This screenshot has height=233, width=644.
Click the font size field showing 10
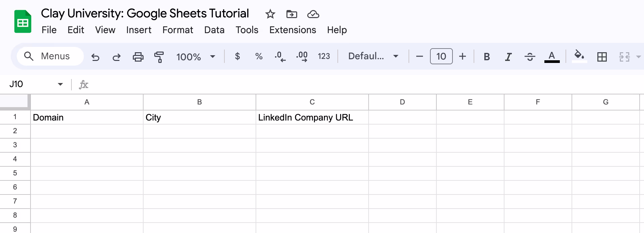click(x=441, y=56)
